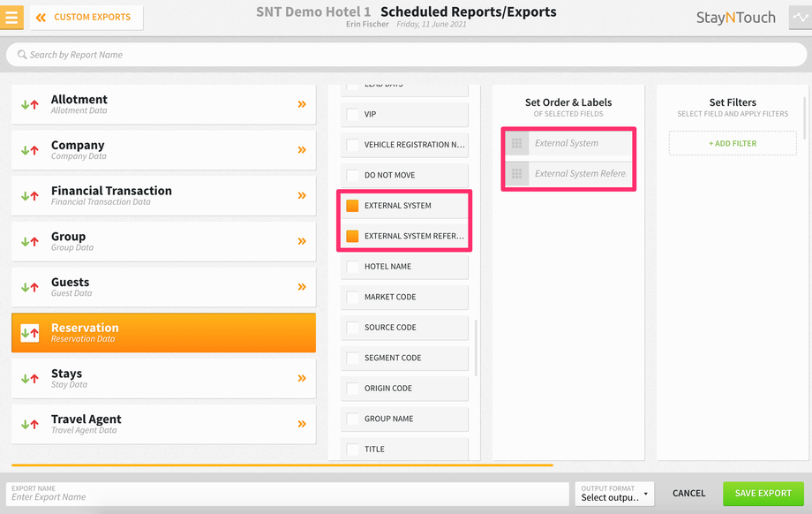Click the search magnifier icon

click(22, 55)
